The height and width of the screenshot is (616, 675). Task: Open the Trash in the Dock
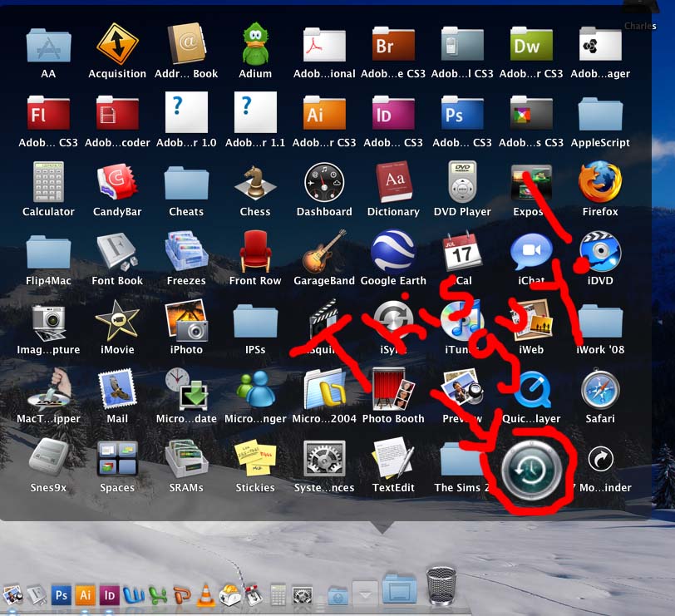pyautogui.click(x=441, y=586)
